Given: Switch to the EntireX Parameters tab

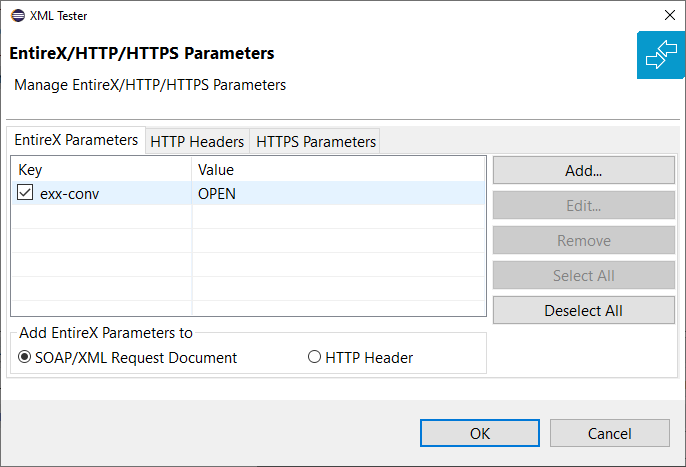Looking at the screenshot, I should click(x=76, y=140).
